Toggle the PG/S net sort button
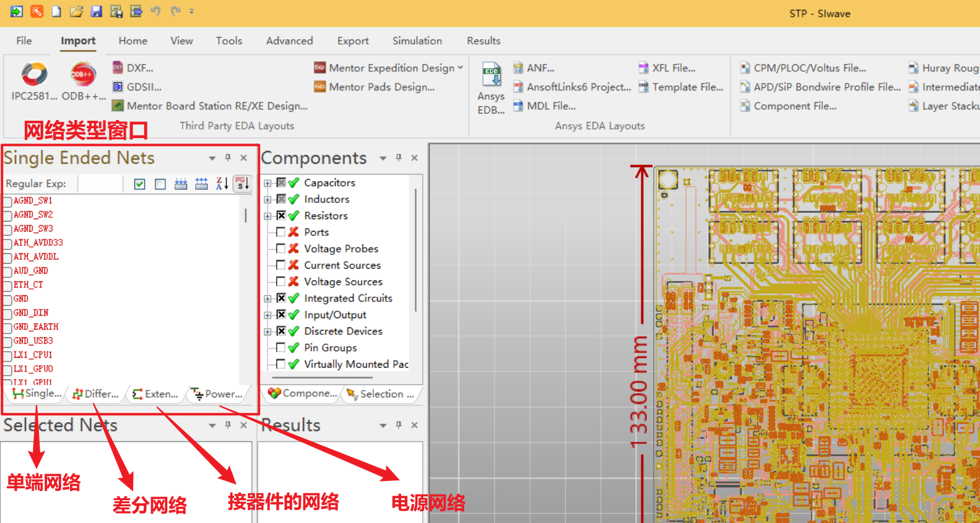This screenshot has width=980, height=523. pos(242,183)
